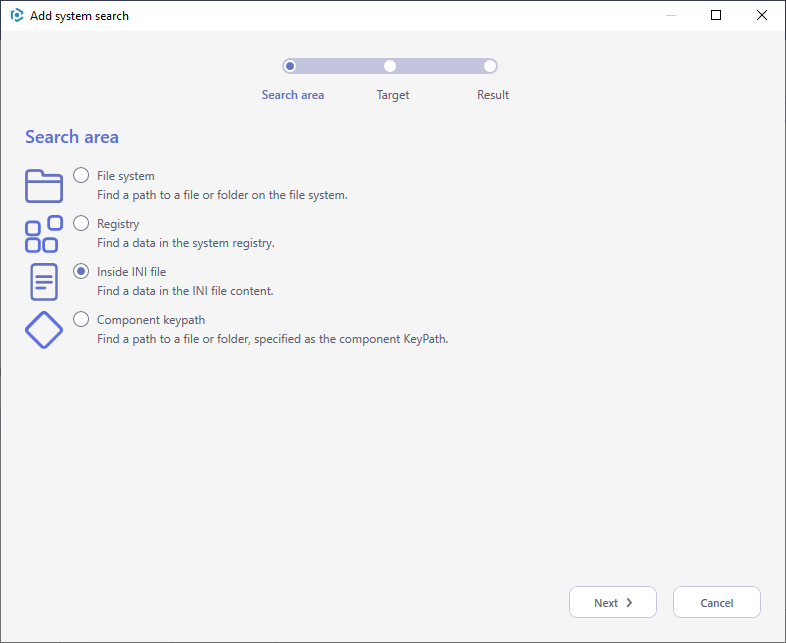Go to the Result step label
This screenshot has height=643, width=786.
(x=493, y=95)
